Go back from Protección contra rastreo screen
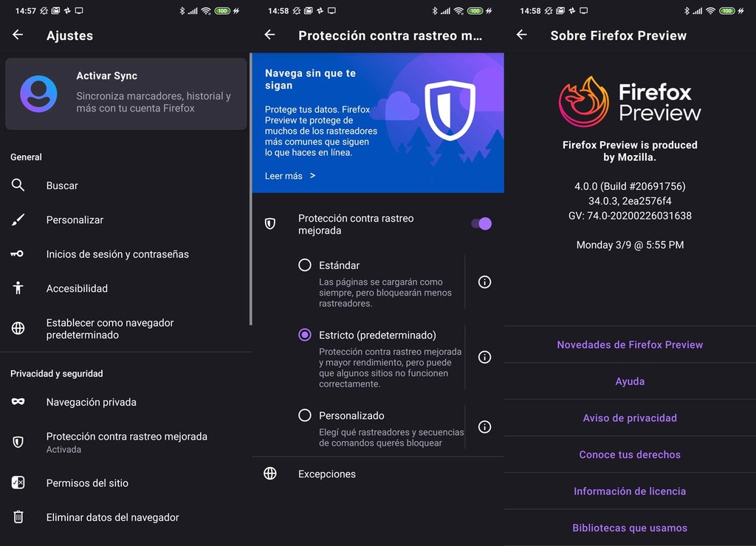This screenshot has width=756, height=546. click(270, 35)
